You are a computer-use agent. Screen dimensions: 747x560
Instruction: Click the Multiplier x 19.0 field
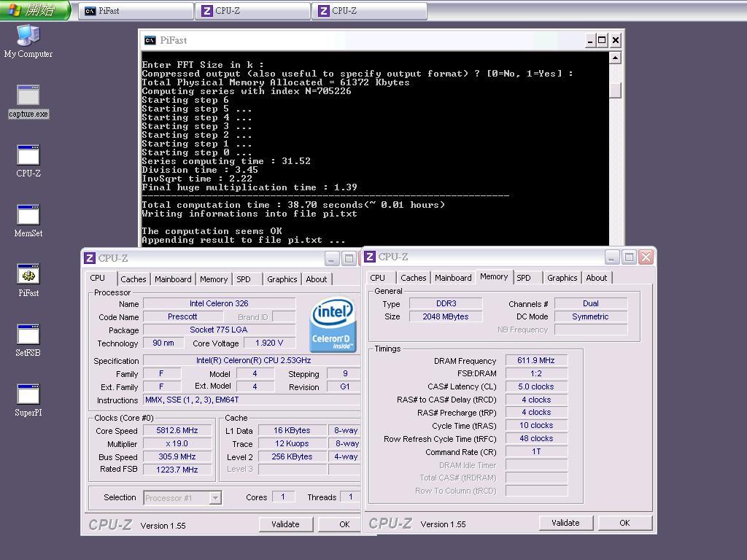tap(177, 443)
